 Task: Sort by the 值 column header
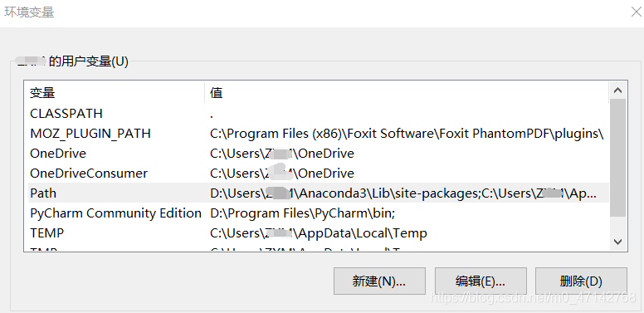point(407,93)
